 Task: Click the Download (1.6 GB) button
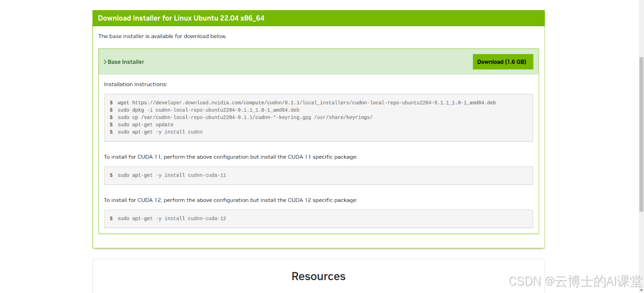point(503,62)
